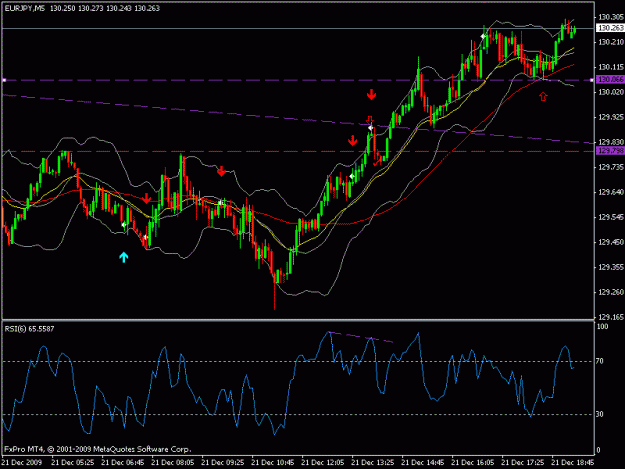Click the 21 Dec 16:05 time label

point(473,463)
